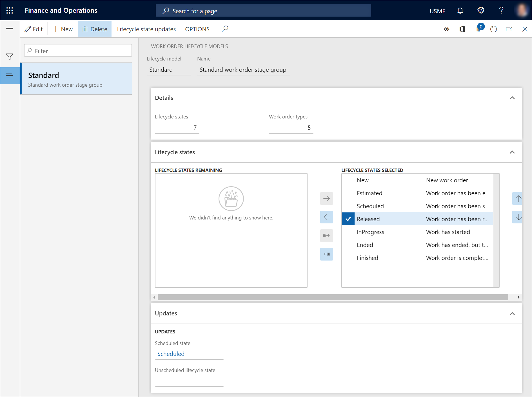This screenshot has width=532, height=397.
Task: Move Released state down with the down arrow
Action: point(518,217)
